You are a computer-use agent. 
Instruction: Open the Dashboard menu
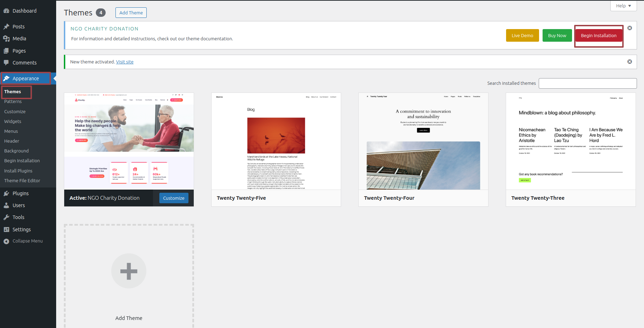(25, 11)
